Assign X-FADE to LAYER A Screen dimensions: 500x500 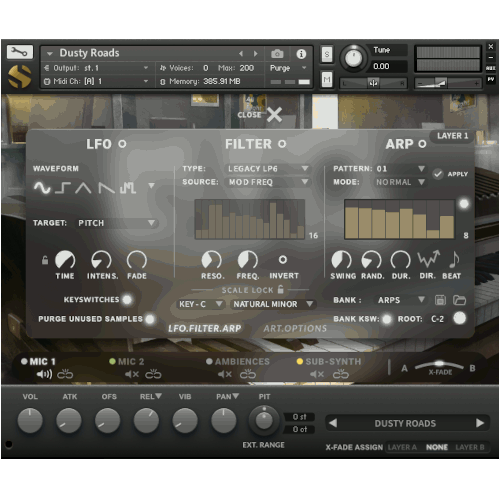(402, 447)
